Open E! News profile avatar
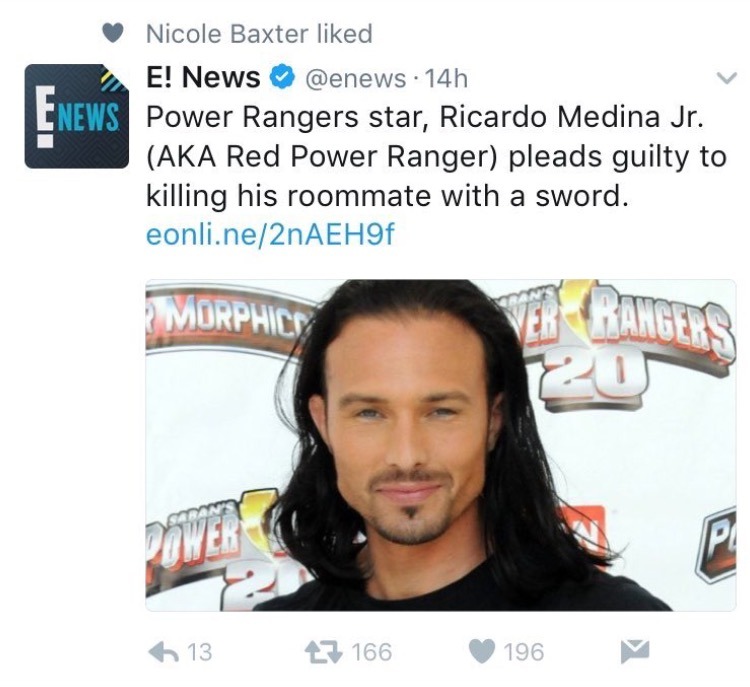Image resolution: width=750 pixels, height=687 pixels. click(x=77, y=116)
